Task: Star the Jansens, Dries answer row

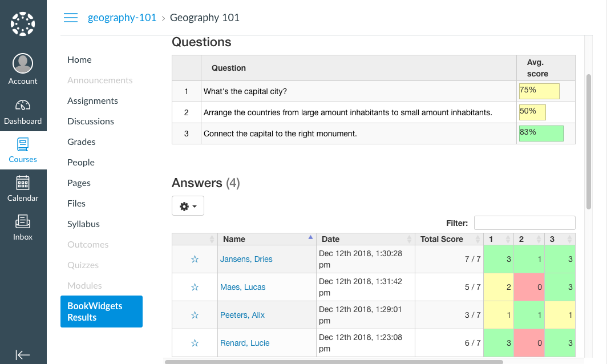Action: point(195,259)
